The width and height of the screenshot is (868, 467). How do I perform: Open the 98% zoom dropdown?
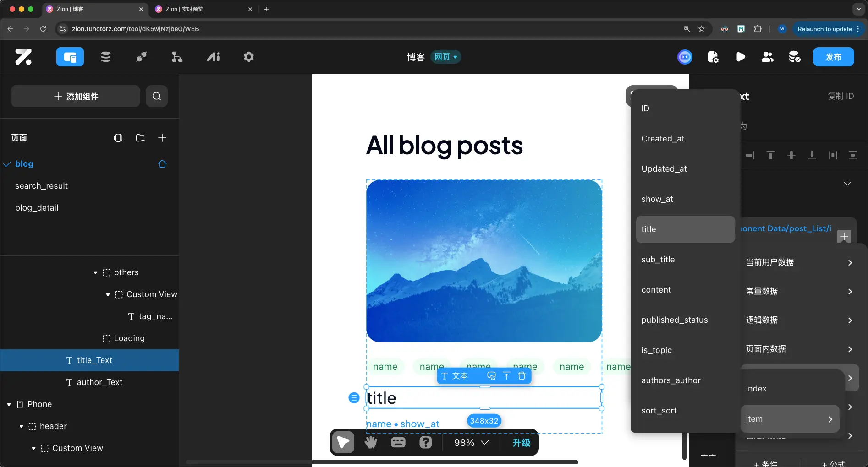(x=471, y=443)
